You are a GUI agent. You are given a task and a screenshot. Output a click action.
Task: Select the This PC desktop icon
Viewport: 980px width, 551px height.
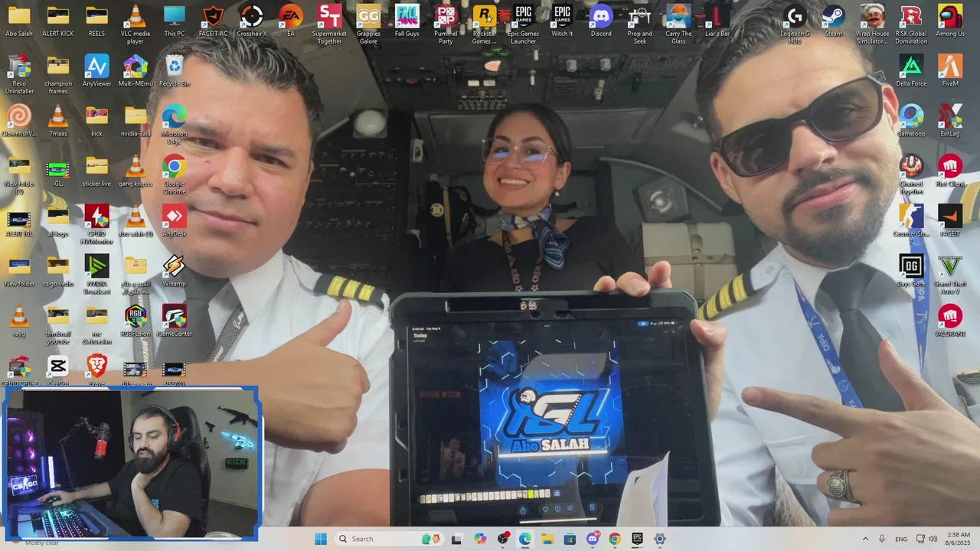click(175, 21)
